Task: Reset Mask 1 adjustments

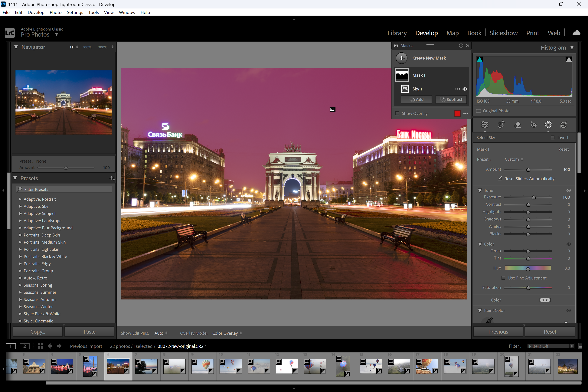Action: (563, 149)
